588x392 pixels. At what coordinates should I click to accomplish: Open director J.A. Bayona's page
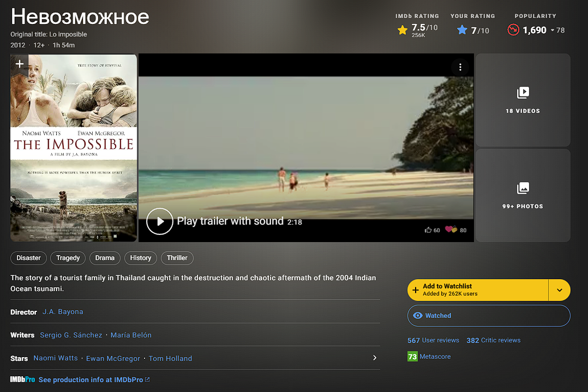click(63, 312)
